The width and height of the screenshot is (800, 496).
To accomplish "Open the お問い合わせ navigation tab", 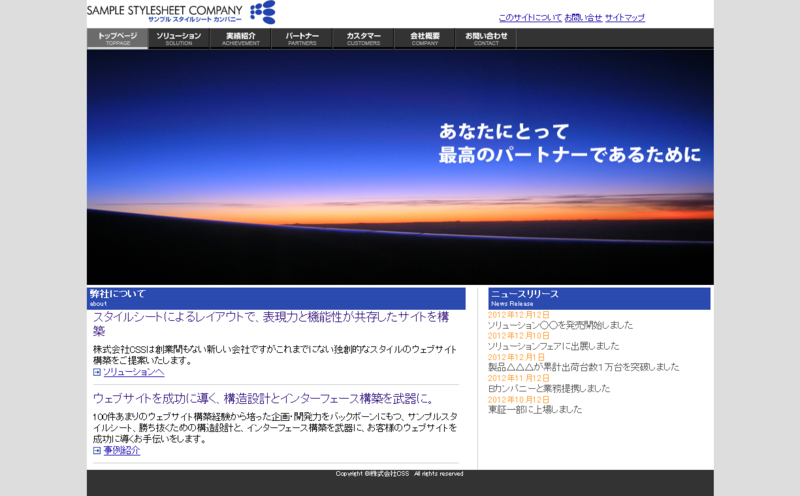I will [486, 39].
